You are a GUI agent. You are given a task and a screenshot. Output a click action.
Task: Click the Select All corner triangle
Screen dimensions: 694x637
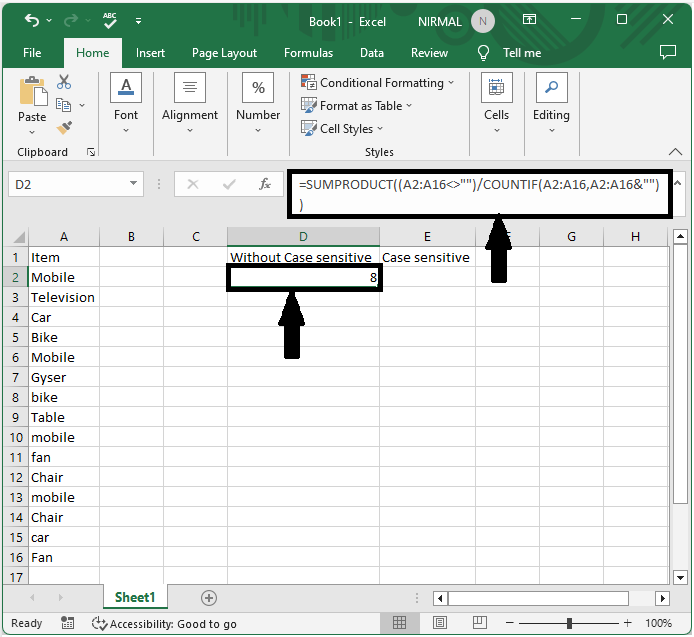coord(19,237)
